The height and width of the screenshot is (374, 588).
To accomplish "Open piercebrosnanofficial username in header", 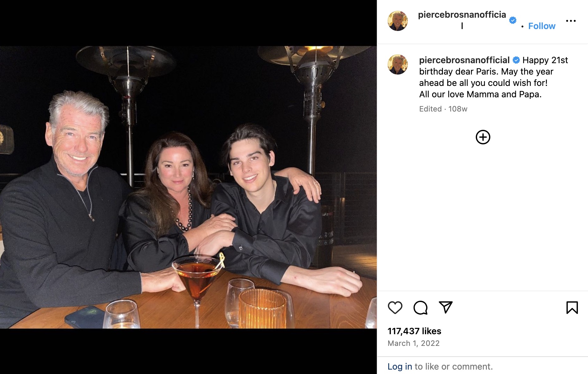I will (x=462, y=15).
